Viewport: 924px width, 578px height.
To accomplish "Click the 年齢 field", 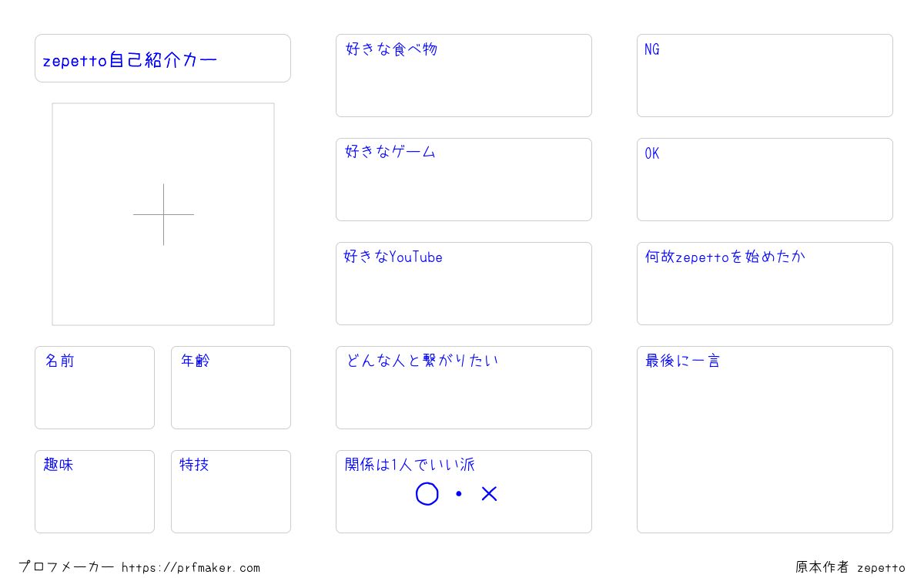I will coord(231,388).
